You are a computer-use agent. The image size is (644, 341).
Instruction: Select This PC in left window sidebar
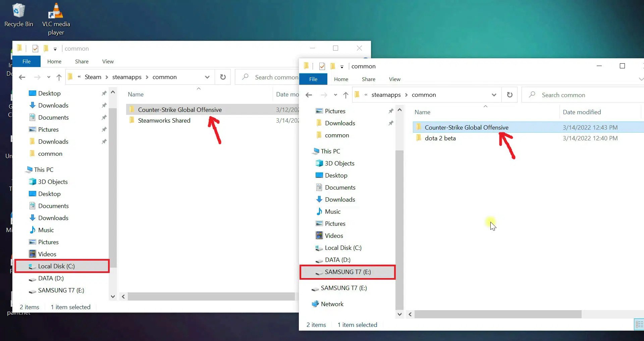point(44,169)
